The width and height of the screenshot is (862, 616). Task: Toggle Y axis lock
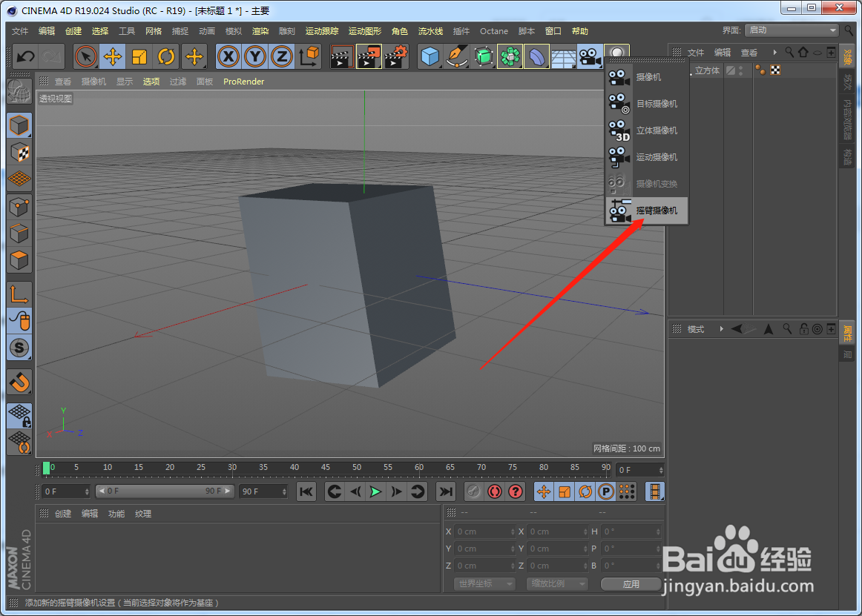[255, 56]
